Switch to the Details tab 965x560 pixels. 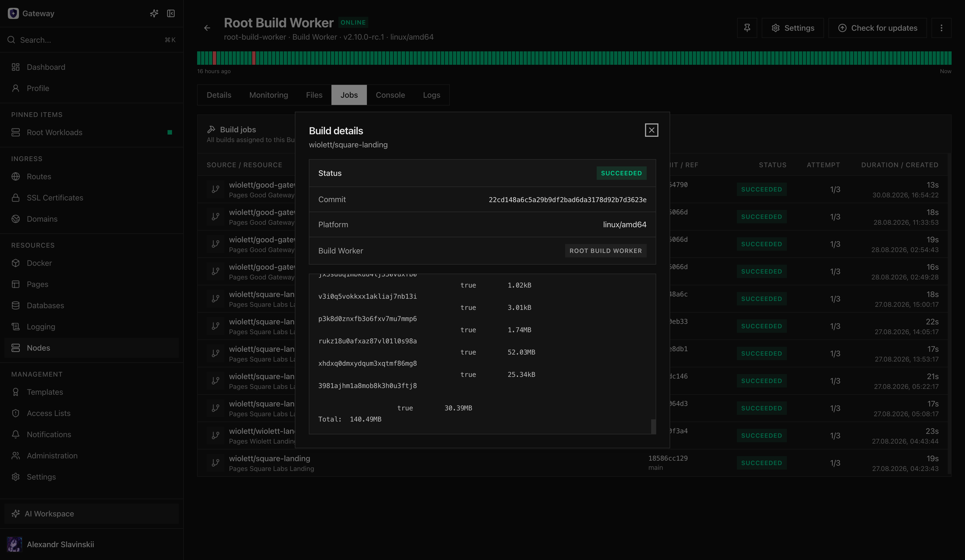pyautogui.click(x=219, y=95)
